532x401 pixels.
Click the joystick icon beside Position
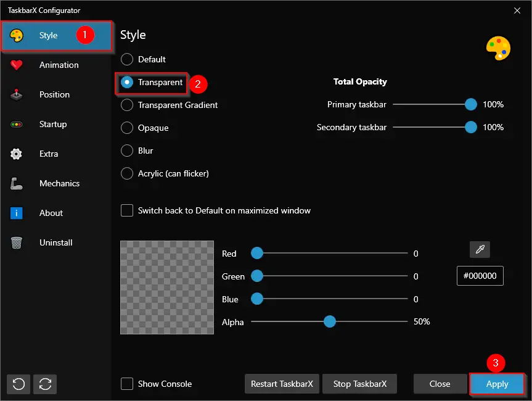[16, 95]
